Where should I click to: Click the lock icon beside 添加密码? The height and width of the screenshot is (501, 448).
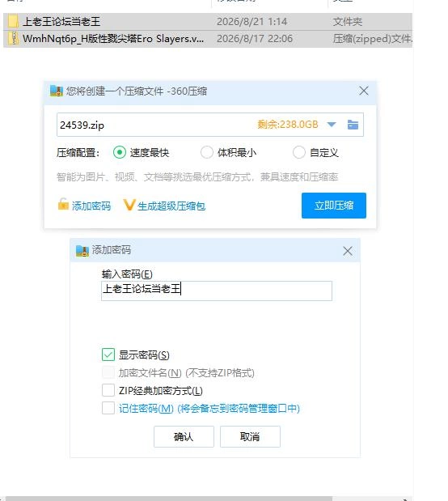pyautogui.click(x=63, y=204)
